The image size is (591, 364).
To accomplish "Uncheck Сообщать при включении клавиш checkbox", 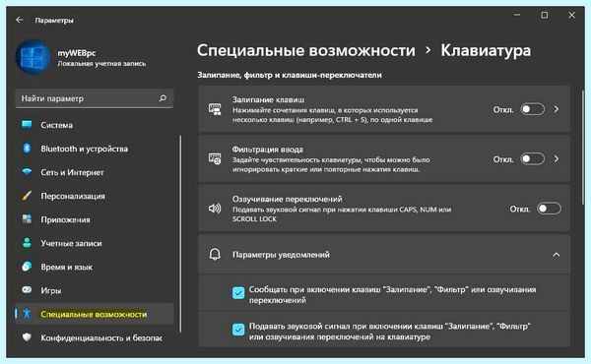I will [x=238, y=292].
